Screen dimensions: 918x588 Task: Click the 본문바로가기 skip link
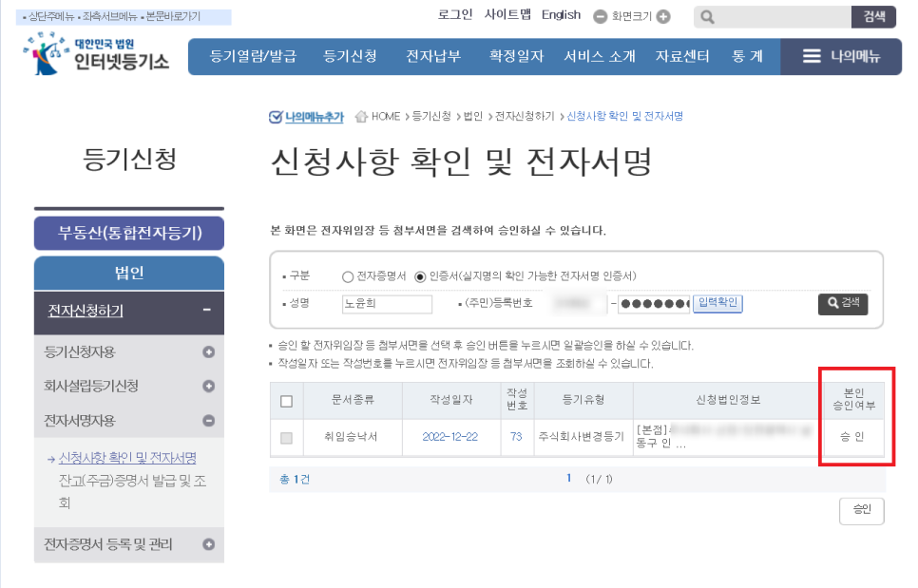[x=173, y=17]
